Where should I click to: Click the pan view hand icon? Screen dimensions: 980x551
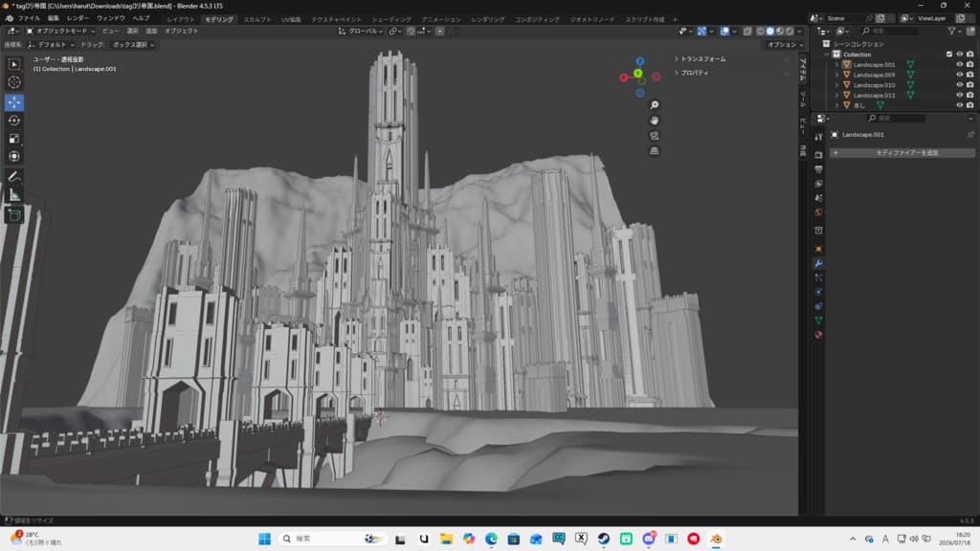(x=654, y=120)
